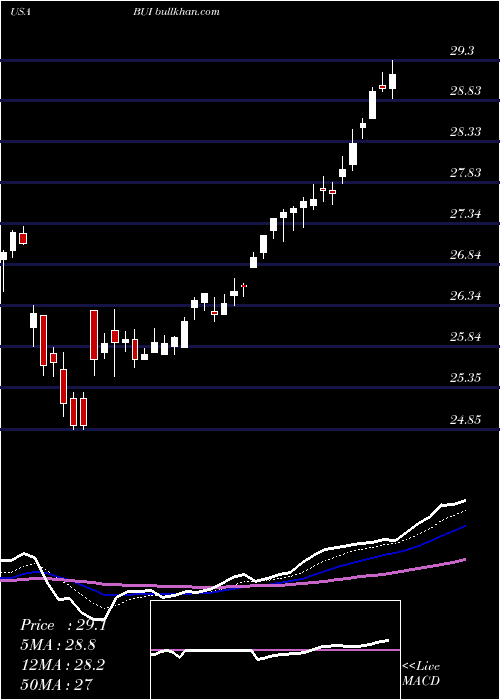Click the 24.85 price axis label
500x700 pixels.
466,420
